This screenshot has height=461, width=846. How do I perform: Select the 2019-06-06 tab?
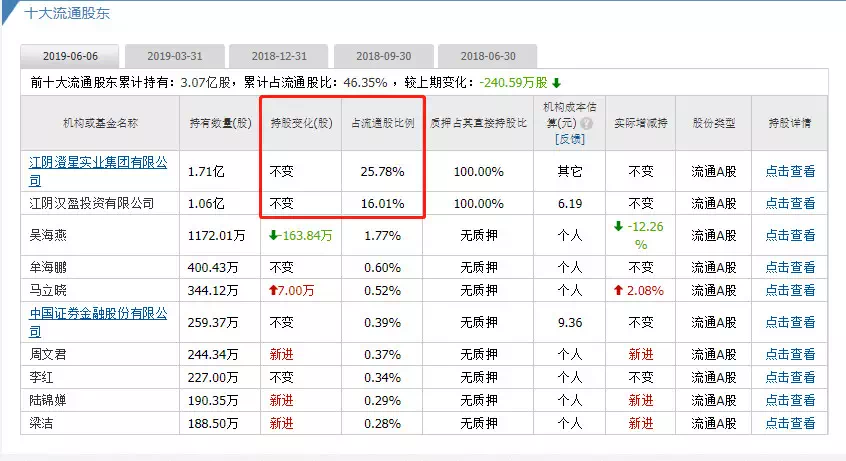coord(68,56)
